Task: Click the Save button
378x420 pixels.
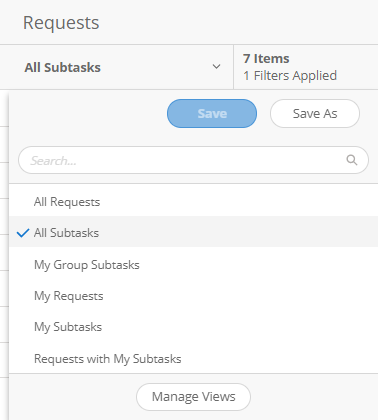Action: (x=212, y=113)
